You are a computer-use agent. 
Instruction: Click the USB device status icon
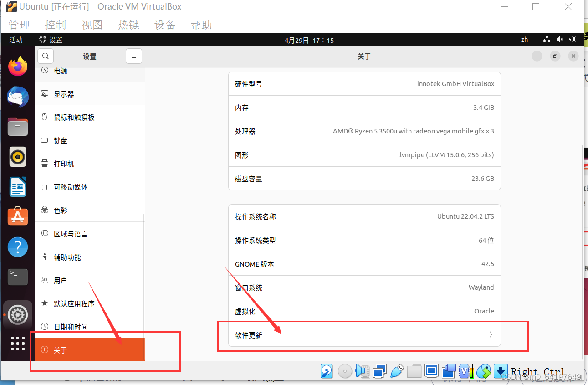click(397, 371)
